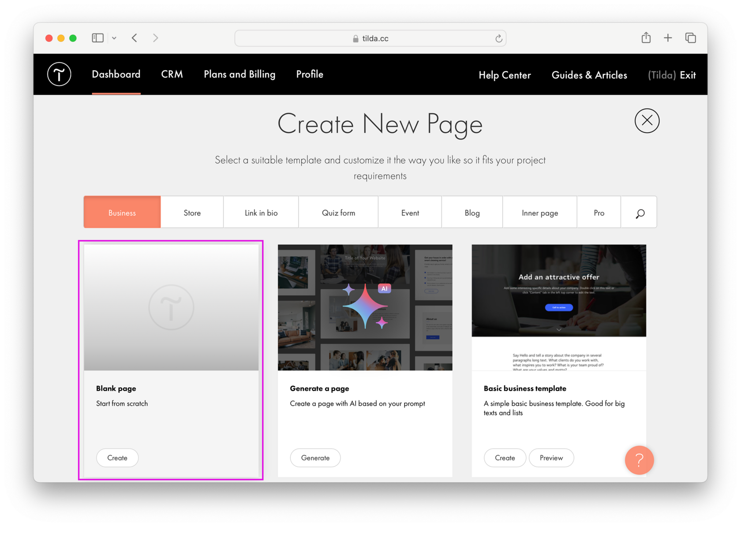Click the AI prompt description text
Viewport: 741px width, 560px height.
(x=357, y=403)
